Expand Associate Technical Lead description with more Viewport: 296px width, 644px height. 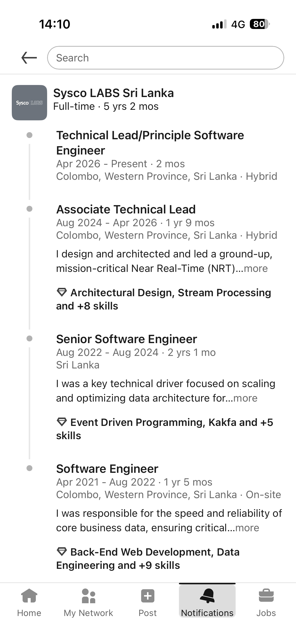coord(256,268)
